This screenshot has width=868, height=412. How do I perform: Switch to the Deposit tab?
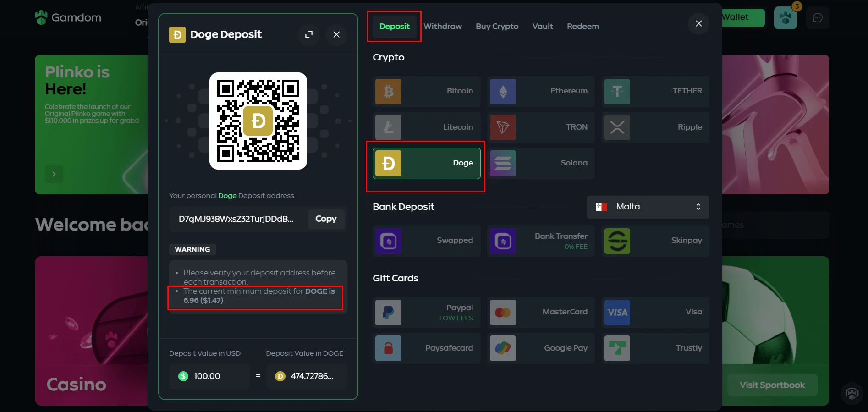394,26
